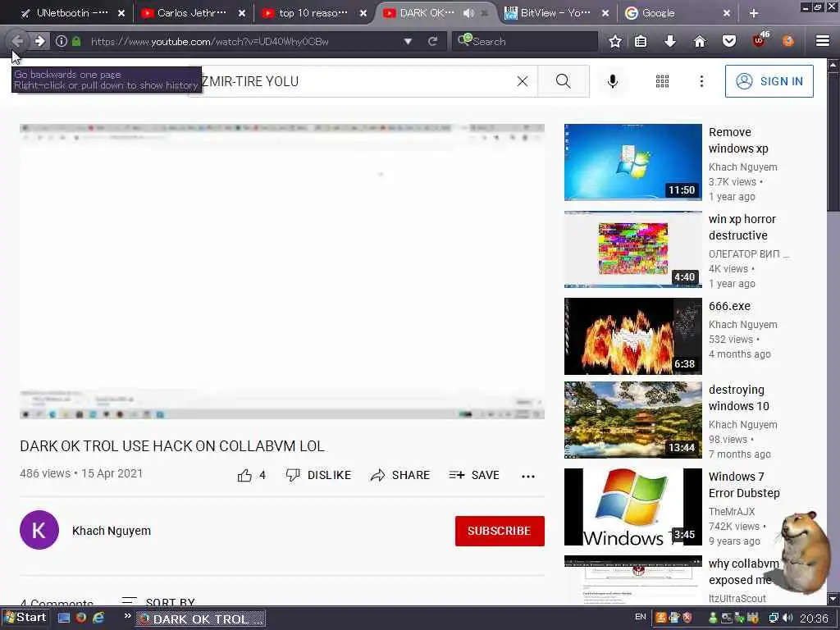Image resolution: width=840 pixels, height=630 pixels.
Task: Click the DARK OK TROL taskbar button
Action: (201, 619)
